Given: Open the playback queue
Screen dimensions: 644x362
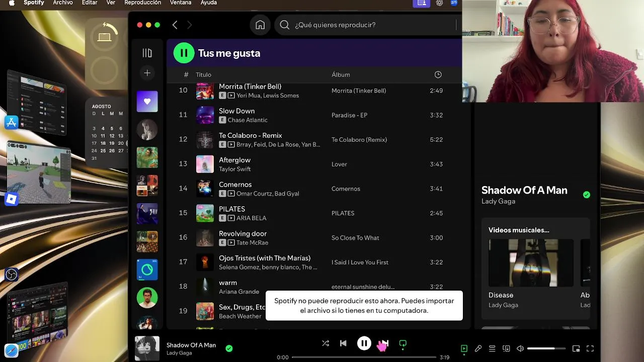Looking at the screenshot, I should pos(492,348).
